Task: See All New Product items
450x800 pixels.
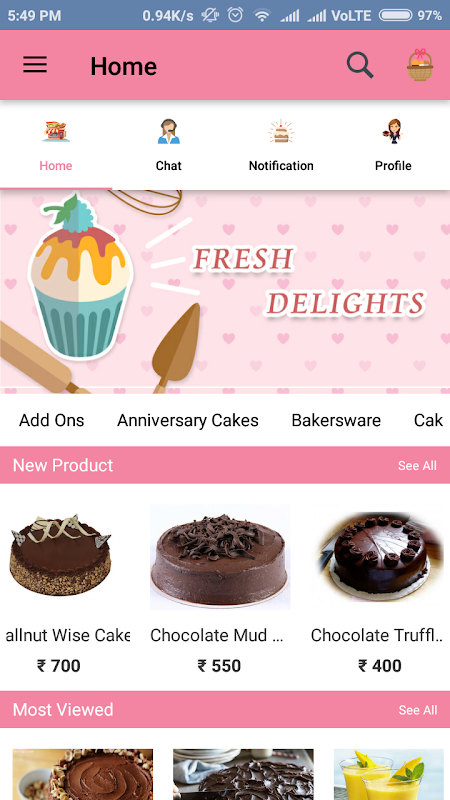Action: pos(417,465)
